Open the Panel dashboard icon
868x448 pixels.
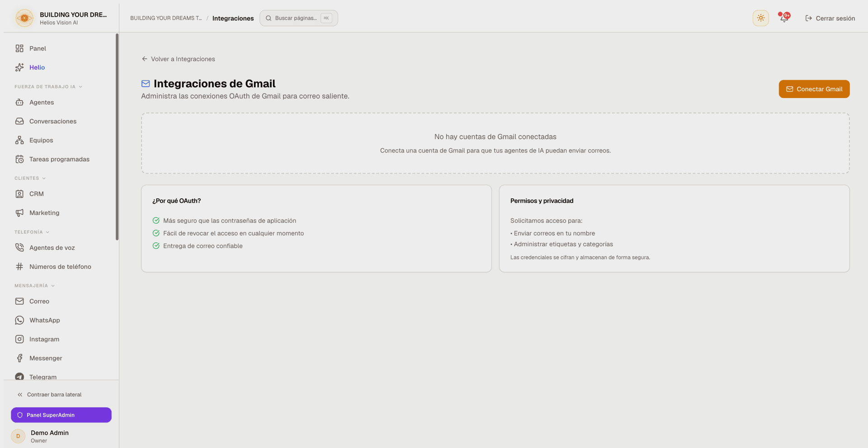point(19,48)
